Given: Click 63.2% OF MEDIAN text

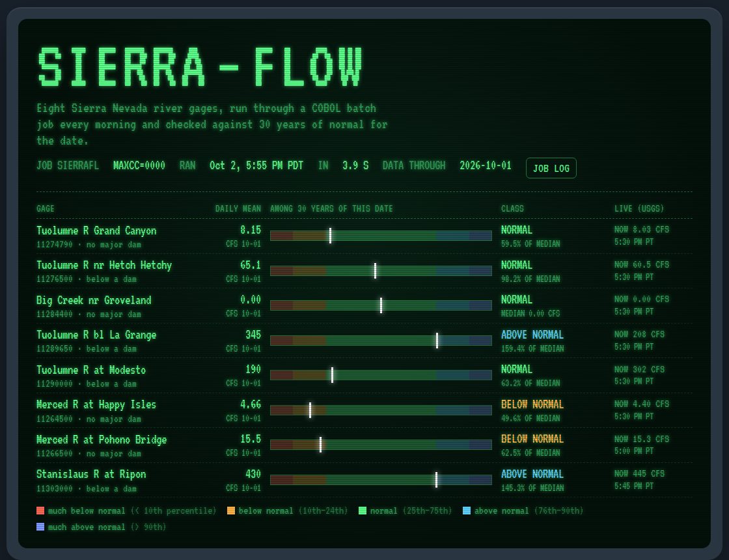Looking at the screenshot, I should coord(530,384).
